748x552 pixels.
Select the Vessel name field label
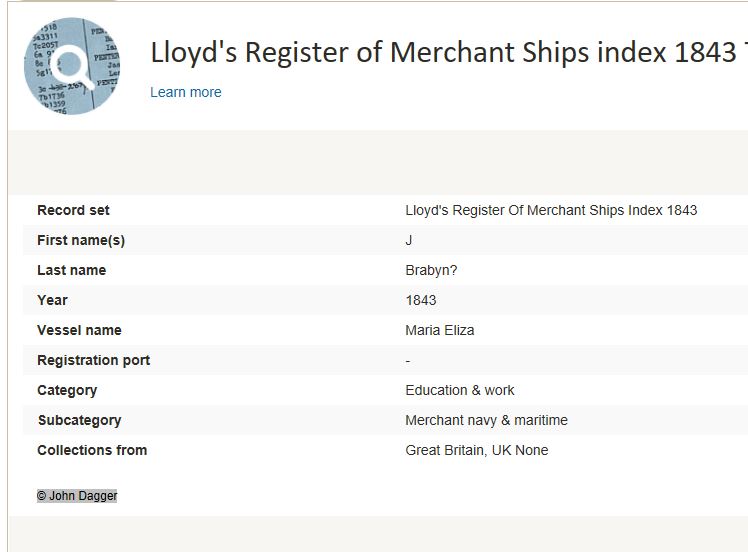[x=79, y=330]
